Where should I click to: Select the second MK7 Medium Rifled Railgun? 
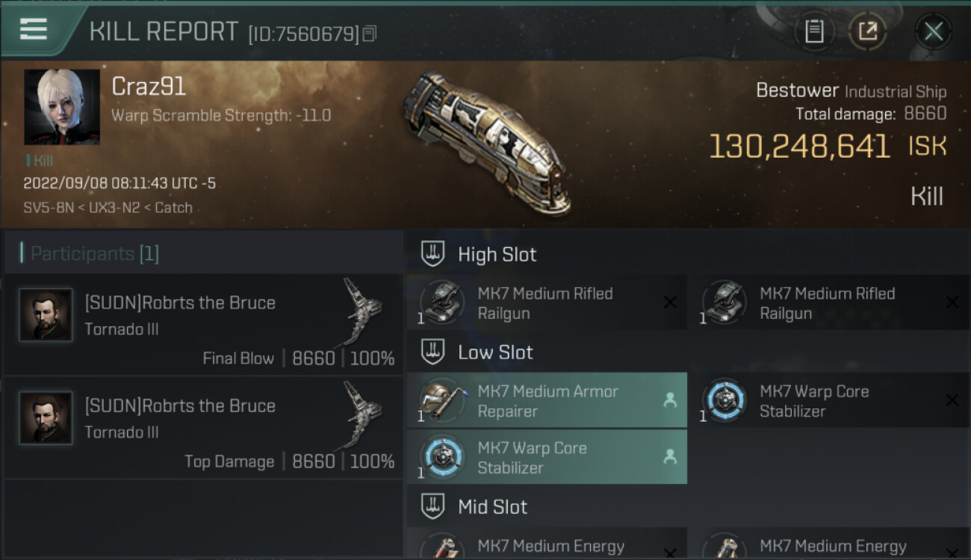(x=828, y=303)
